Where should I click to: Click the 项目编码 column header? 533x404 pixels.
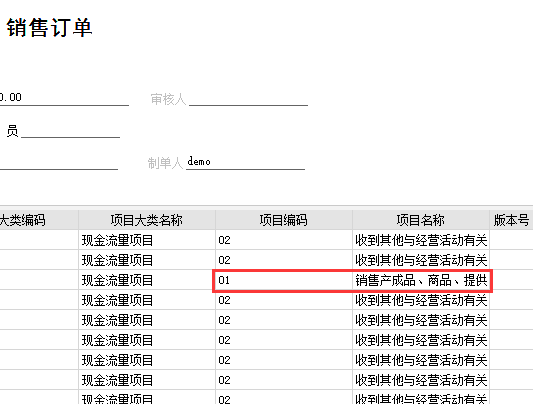(x=284, y=220)
